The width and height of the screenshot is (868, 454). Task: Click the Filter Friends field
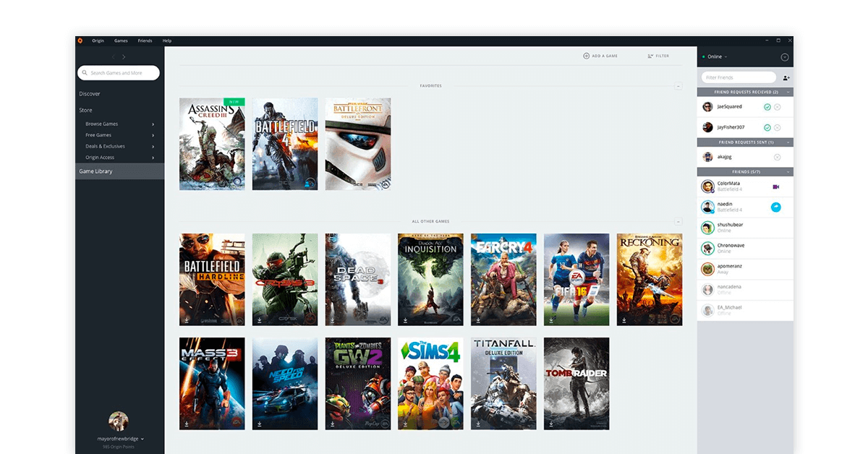739,77
